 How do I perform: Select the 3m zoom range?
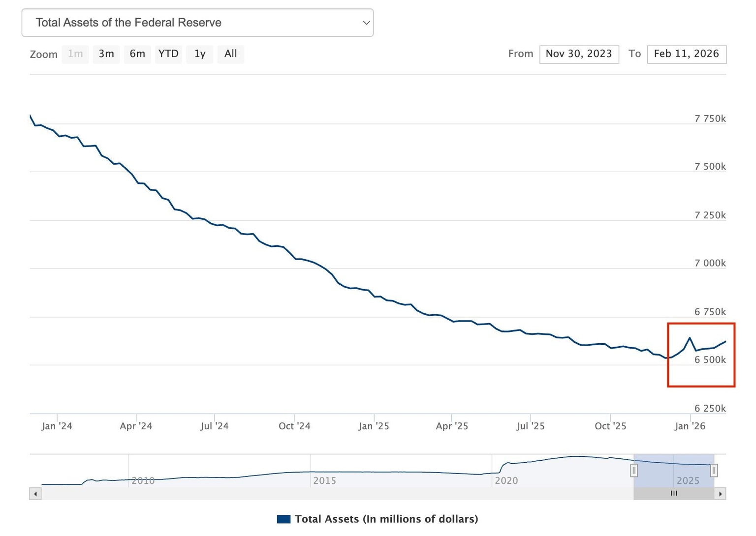pos(106,54)
